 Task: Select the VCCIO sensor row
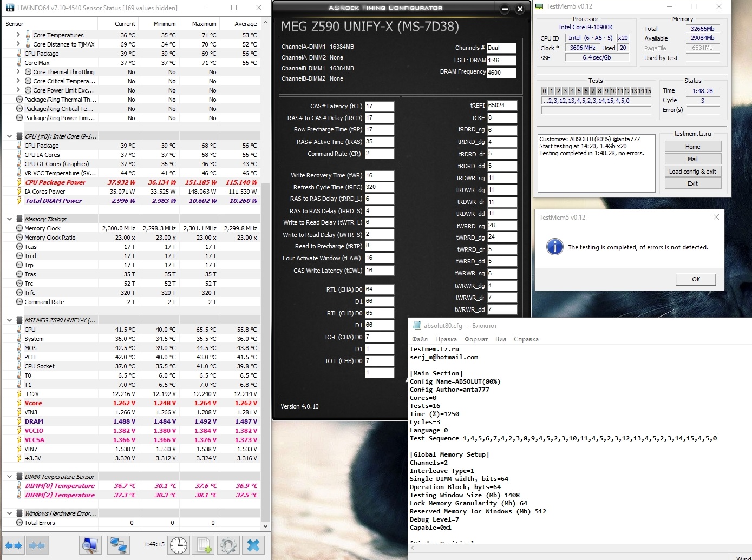pos(132,431)
